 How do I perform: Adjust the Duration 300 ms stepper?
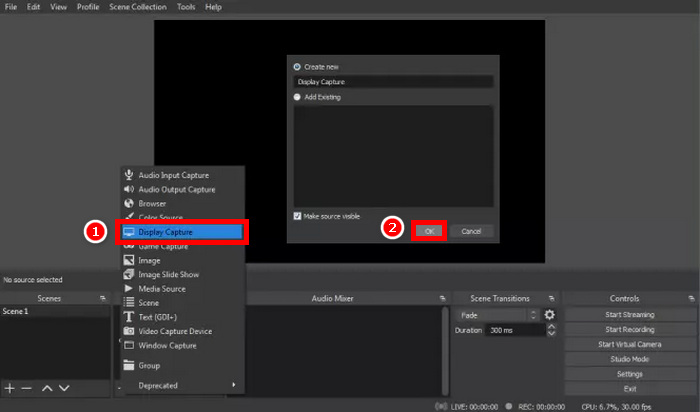click(535, 329)
